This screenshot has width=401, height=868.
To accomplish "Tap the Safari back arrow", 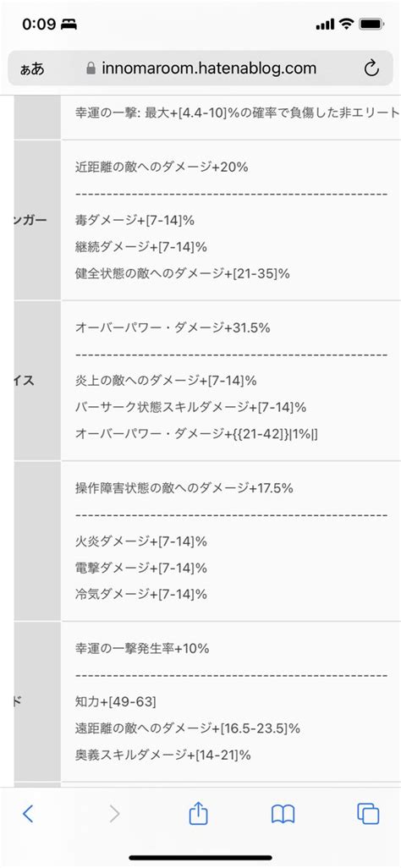I will tap(28, 813).
